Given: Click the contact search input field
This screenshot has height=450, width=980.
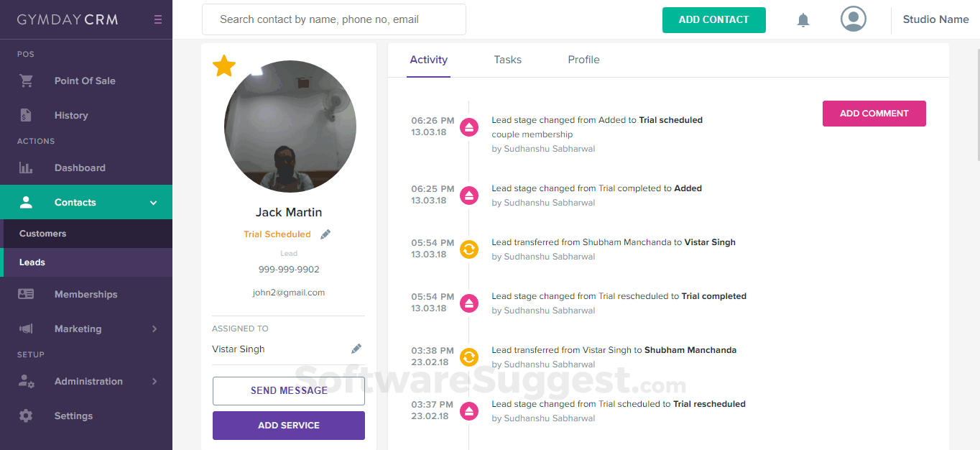Looking at the screenshot, I should 333,19.
